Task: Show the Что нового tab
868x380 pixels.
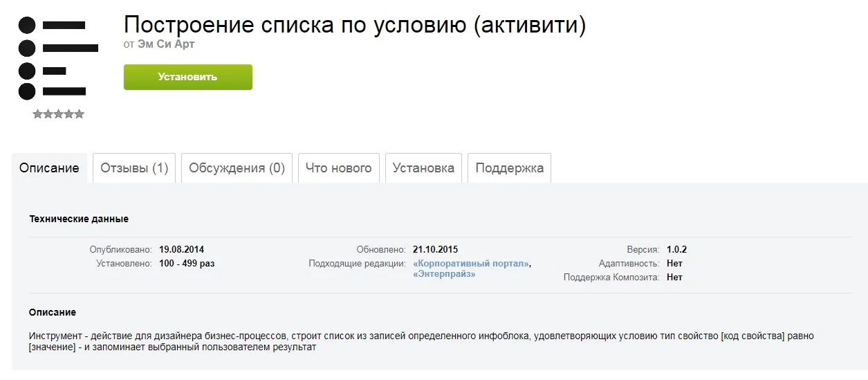Action: (338, 168)
